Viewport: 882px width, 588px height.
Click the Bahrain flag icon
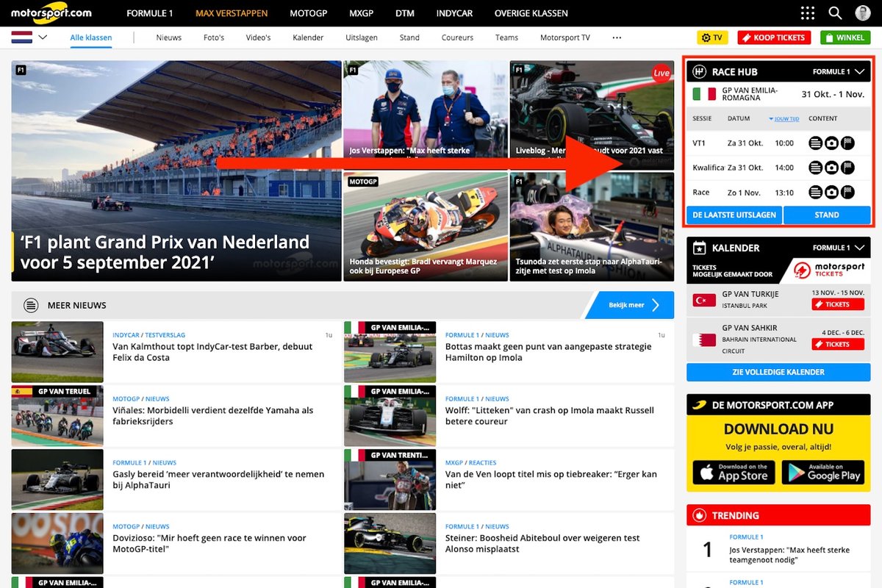point(704,340)
